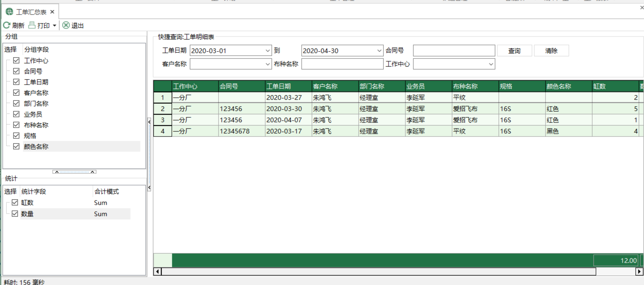Viewport: 644px width, 285px height.
Task: Close the 工单汇总表 tab
Action: (52, 12)
